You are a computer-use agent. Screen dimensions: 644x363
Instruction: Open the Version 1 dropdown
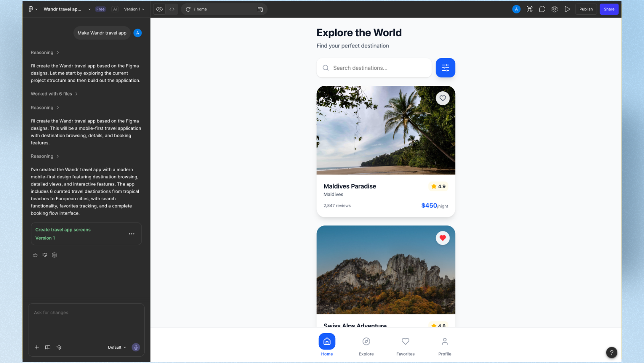[x=134, y=9]
